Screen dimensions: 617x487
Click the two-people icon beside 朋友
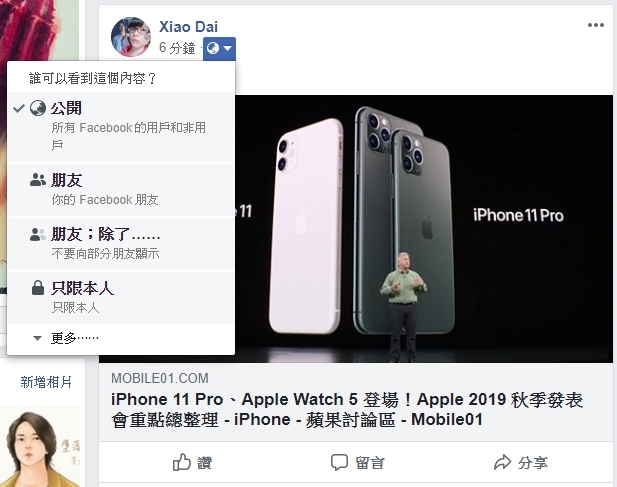[x=38, y=180]
